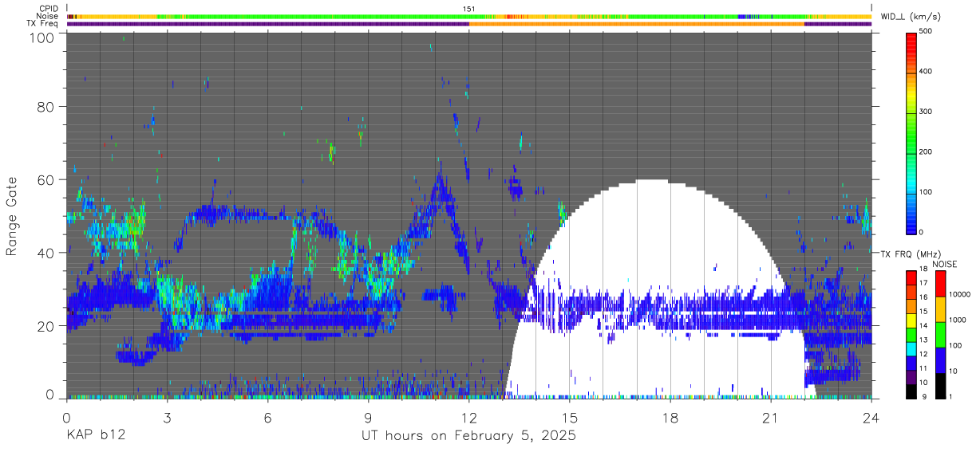Click the 13 label on the TX FRQ legend

tap(923, 340)
